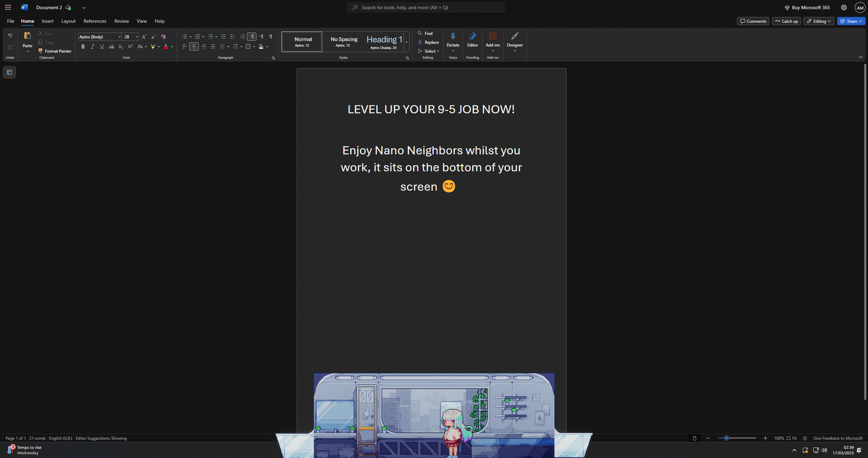Switch to the Insert tab
868x458 pixels.
click(x=47, y=21)
